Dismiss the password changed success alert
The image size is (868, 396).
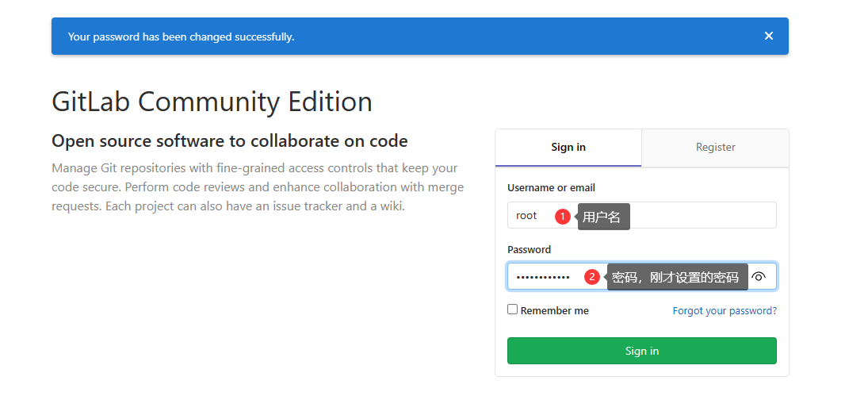(768, 36)
